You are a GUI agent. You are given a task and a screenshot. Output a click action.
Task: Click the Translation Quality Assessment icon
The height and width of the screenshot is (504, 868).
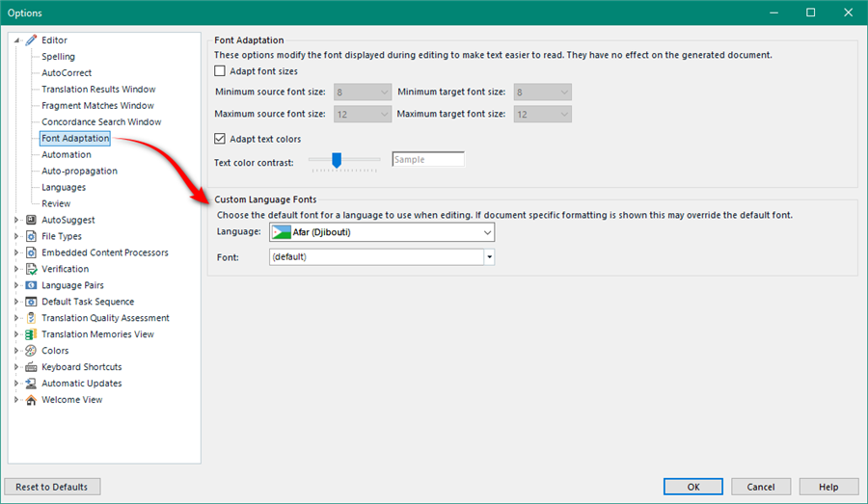[x=31, y=318]
